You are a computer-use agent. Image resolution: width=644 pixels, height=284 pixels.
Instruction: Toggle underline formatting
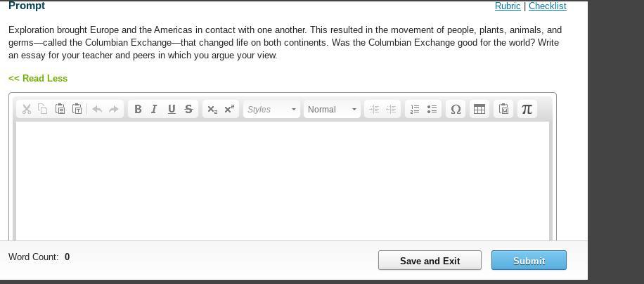coord(172,109)
